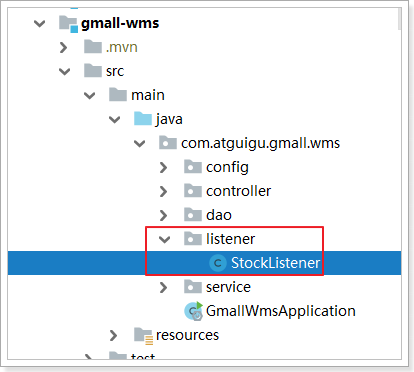Image resolution: width=414 pixels, height=372 pixels.
Task: Click the dao package icon
Action: tap(193, 215)
